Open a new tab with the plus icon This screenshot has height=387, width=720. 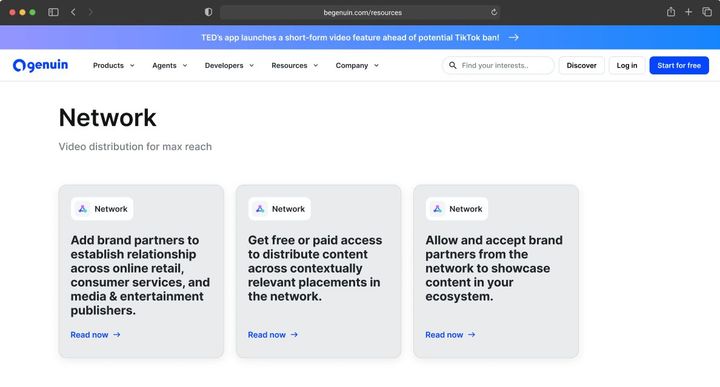688,12
